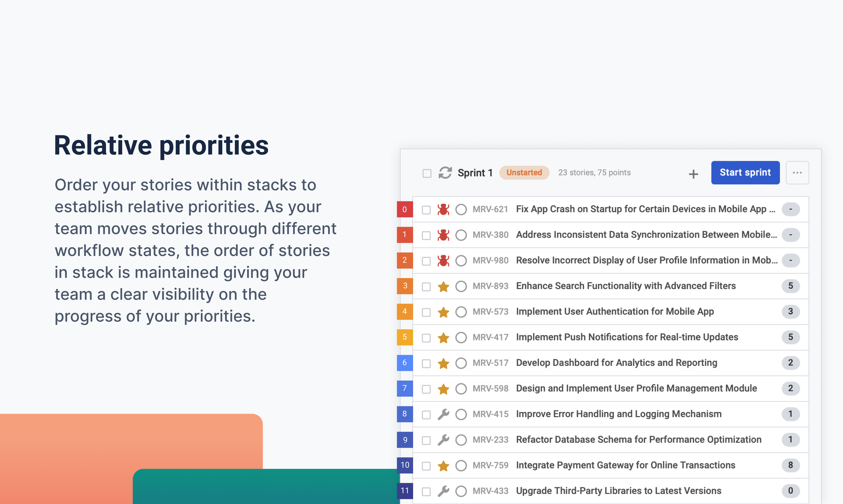The image size is (843, 504).
Task: Click the points badge 8 on MRV-759
Action: tap(790, 465)
